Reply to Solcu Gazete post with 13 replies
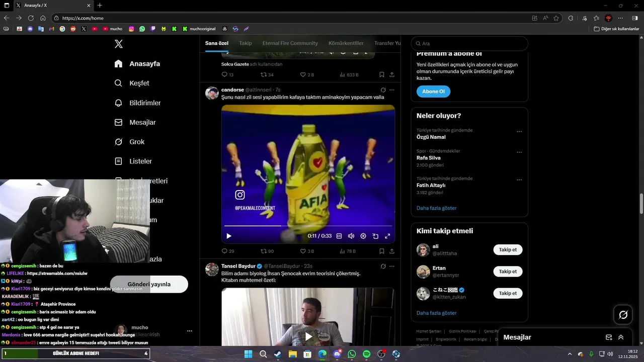The width and height of the screenshot is (644, 362). pos(227,75)
